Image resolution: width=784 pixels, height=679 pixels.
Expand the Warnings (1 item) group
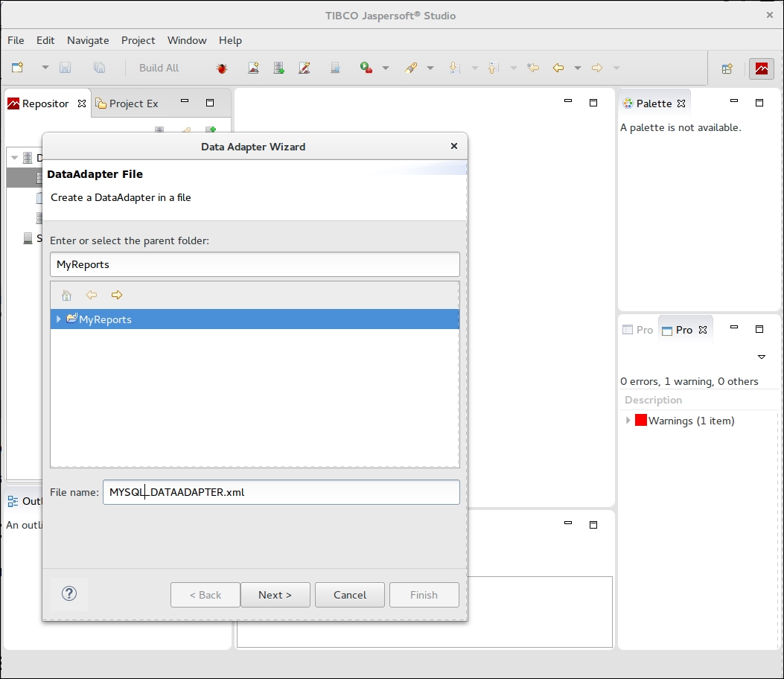(628, 421)
